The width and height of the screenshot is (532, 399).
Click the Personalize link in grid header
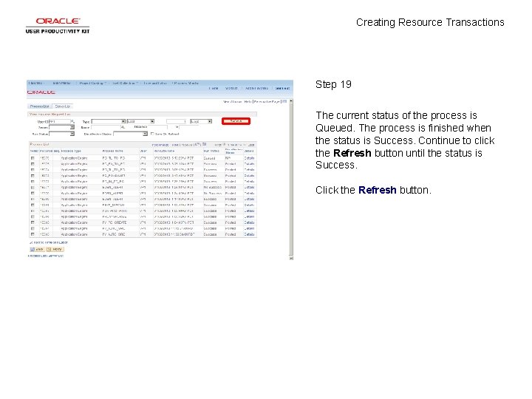pyautogui.click(x=160, y=145)
